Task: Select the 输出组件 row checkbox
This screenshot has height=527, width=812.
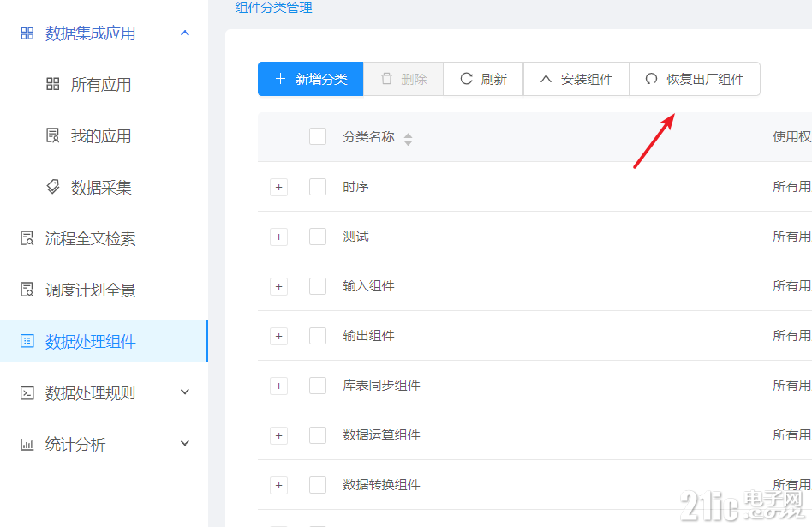Action: 318,336
